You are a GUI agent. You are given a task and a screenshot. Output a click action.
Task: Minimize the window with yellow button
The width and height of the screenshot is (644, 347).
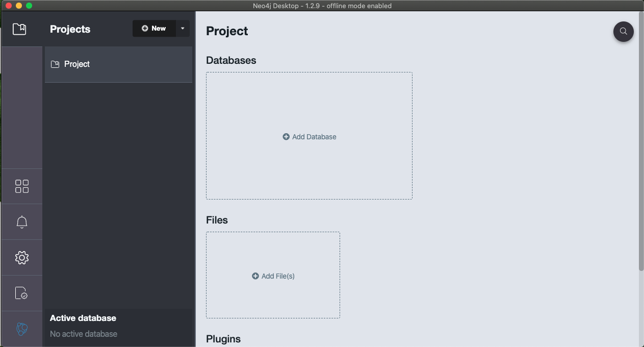tap(19, 6)
